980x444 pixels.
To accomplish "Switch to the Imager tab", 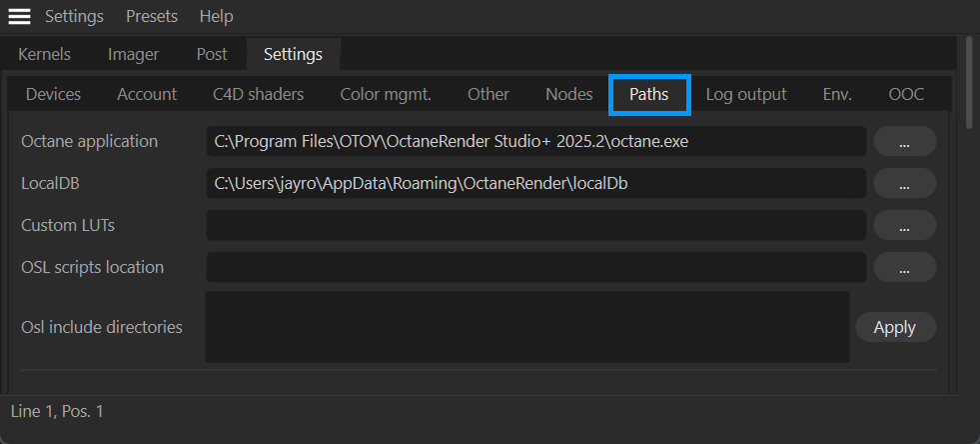I will pos(133,54).
